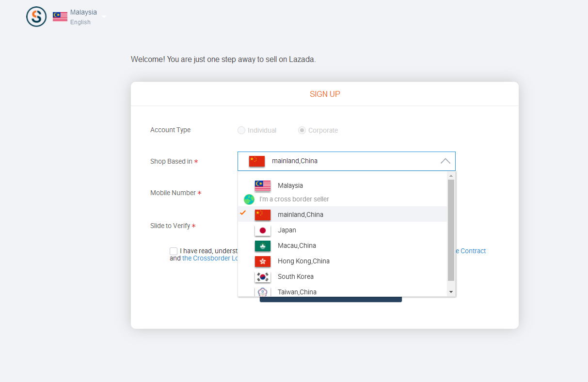Viewport: 588px width, 382px height.
Task: Click the Lazada seller center logo
Action: click(36, 16)
